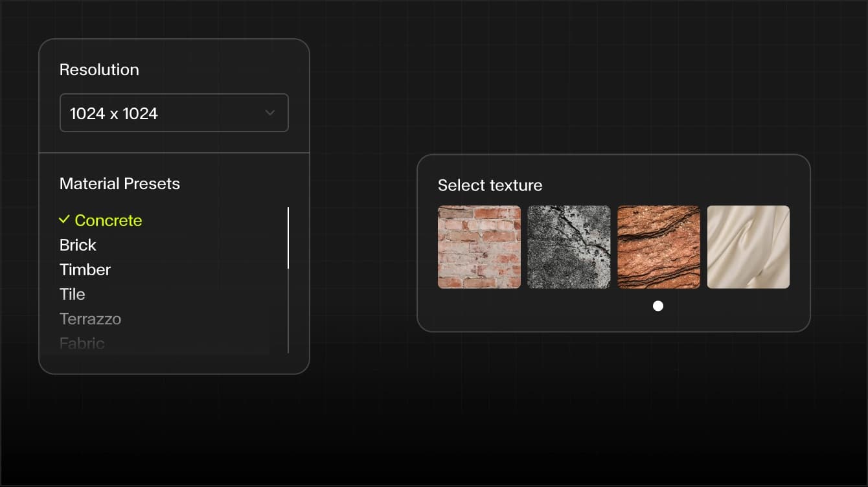Click the scrollbar track below the thumb
The height and width of the screenshot is (487, 868).
click(288, 311)
